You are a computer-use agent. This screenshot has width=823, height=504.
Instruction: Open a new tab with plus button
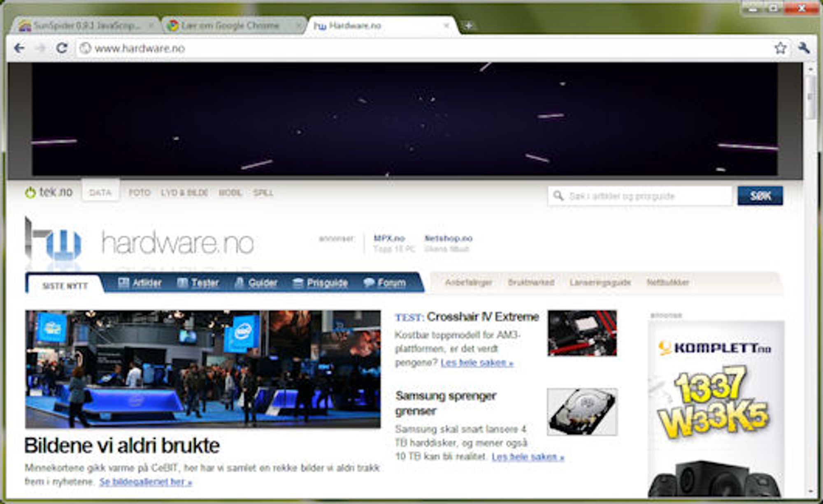tap(468, 25)
